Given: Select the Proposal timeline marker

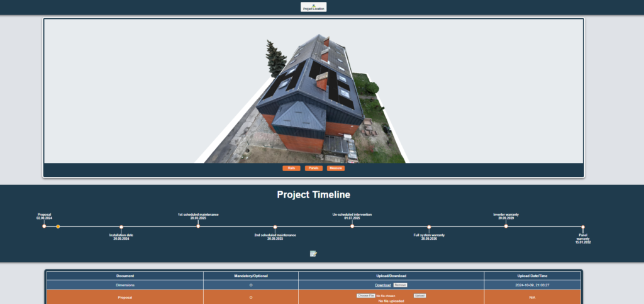Looking at the screenshot, I should tap(44, 226).
